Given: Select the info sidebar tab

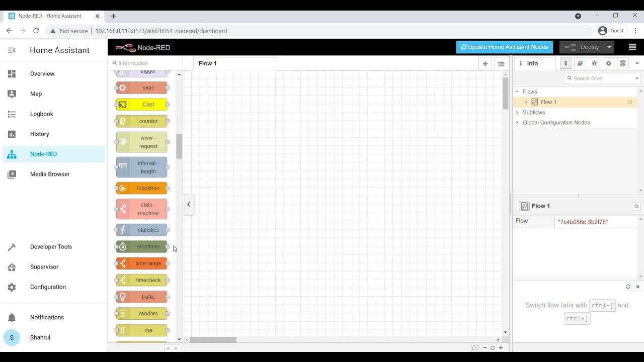Looking at the screenshot, I should [534, 63].
